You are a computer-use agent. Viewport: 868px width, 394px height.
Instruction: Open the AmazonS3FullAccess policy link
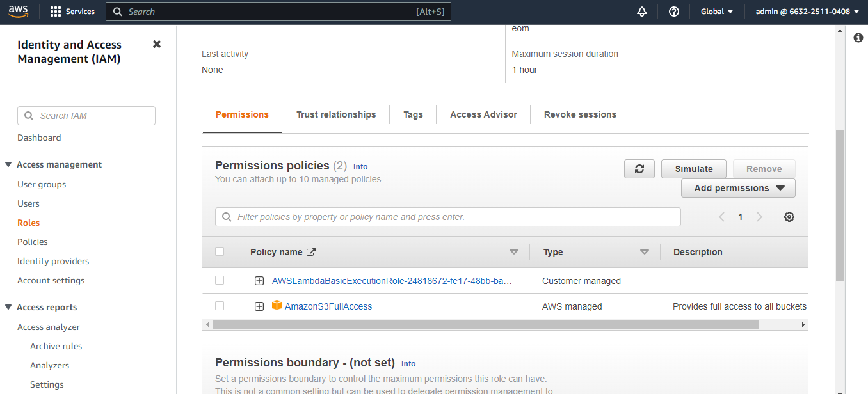click(x=328, y=306)
